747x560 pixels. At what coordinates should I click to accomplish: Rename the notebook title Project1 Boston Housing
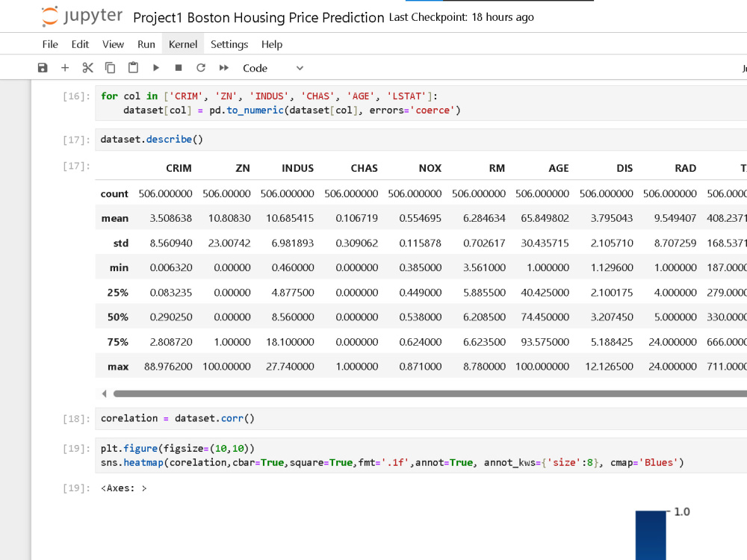coord(258,18)
